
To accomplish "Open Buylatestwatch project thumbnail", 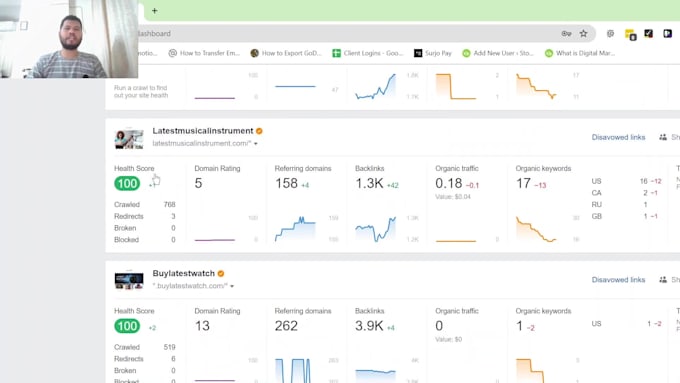I will point(129,281).
